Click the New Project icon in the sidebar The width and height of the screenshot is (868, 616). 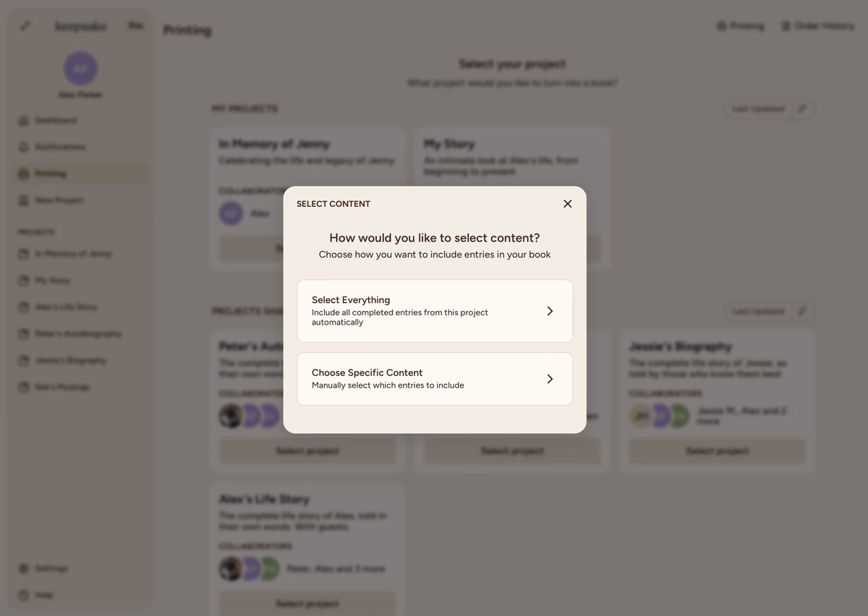24,200
